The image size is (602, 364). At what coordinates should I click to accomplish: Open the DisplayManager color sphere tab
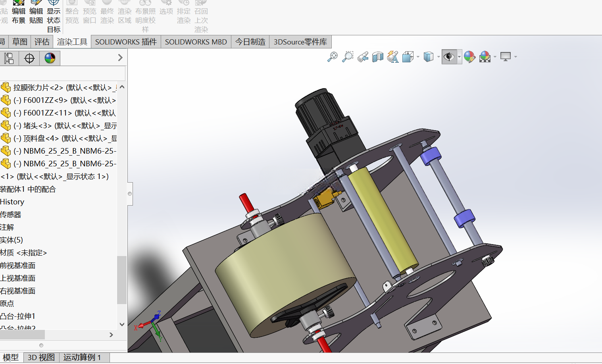pos(50,58)
